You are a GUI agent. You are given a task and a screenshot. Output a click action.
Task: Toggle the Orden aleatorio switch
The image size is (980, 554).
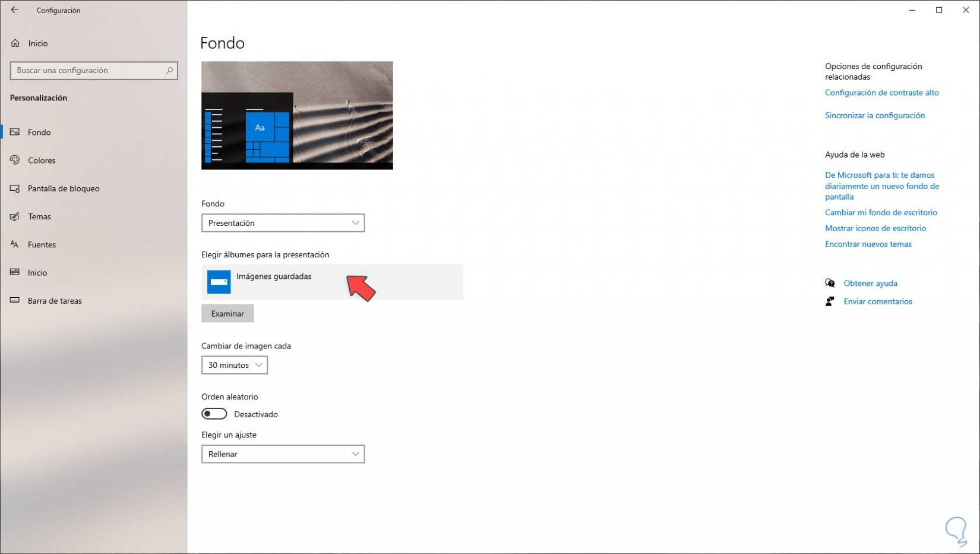pos(214,414)
